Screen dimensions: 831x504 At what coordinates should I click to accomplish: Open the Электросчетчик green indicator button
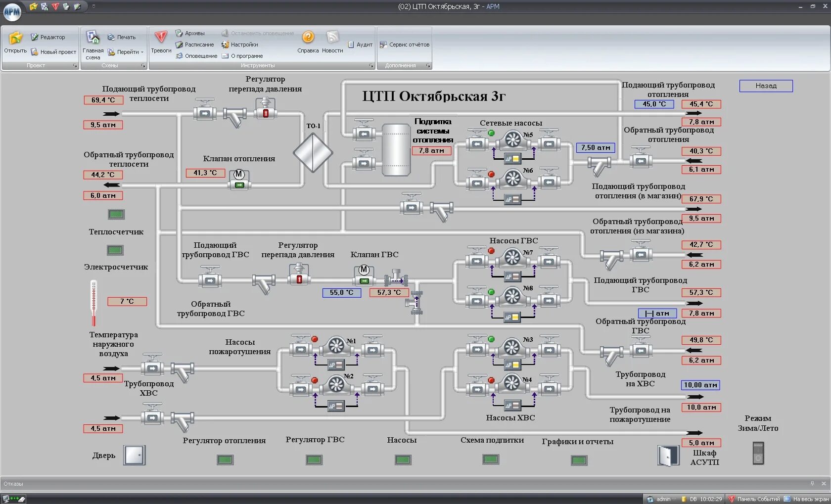point(115,250)
